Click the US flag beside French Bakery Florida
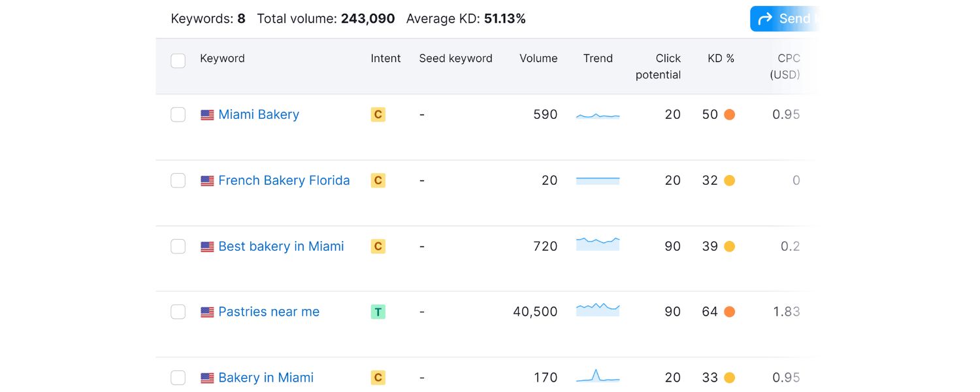Image resolution: width=980 pixels, height=392 pixels. point(207,180)
